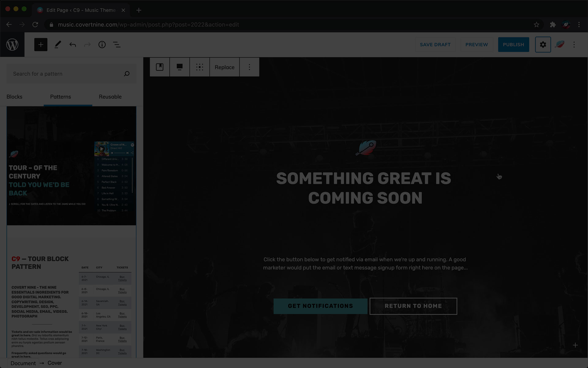Image resolution: width=588 pixels, height=368 pixels.
Task: Open the Replace media menu
Action: [224, 67]
